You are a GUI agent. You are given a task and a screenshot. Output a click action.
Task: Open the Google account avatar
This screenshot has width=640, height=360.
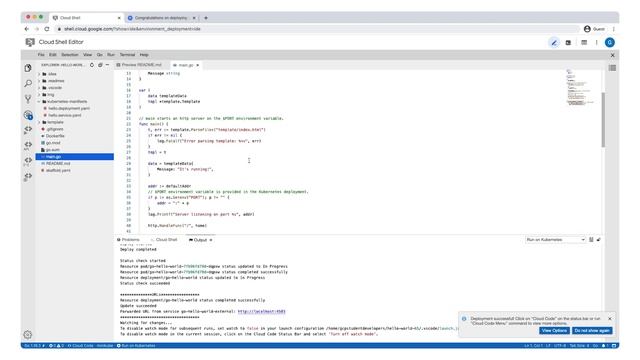click(x=610, y=42)
